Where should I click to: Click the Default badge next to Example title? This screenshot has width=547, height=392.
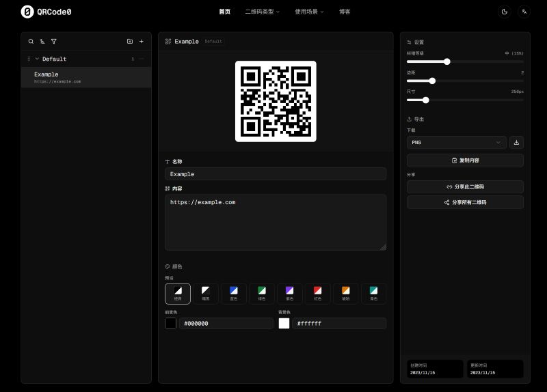213,42
